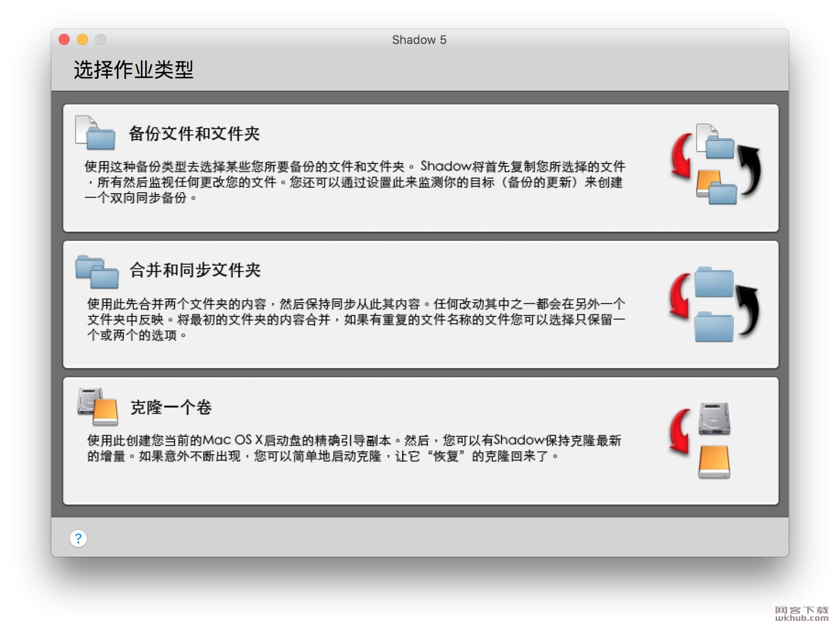Click the 选择作业类型 header title
The width and height of the screenshot is (840, 630).
click(x=133, y=70)
